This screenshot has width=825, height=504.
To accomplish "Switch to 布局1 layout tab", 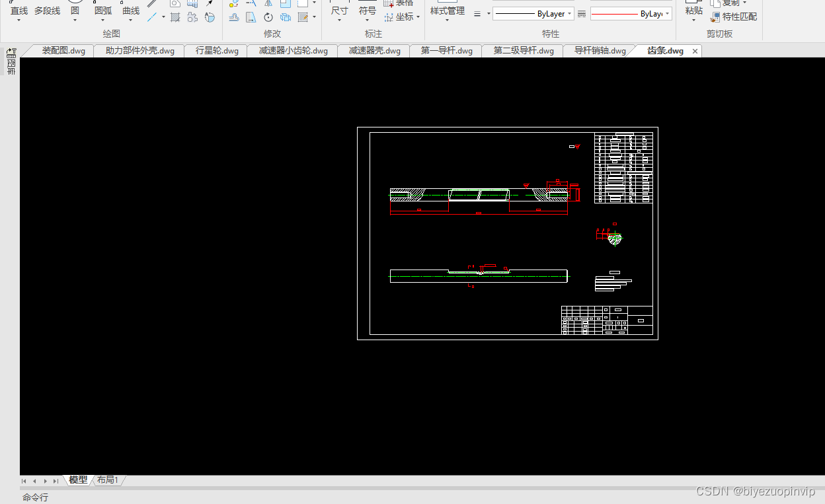I will point(108,480).
